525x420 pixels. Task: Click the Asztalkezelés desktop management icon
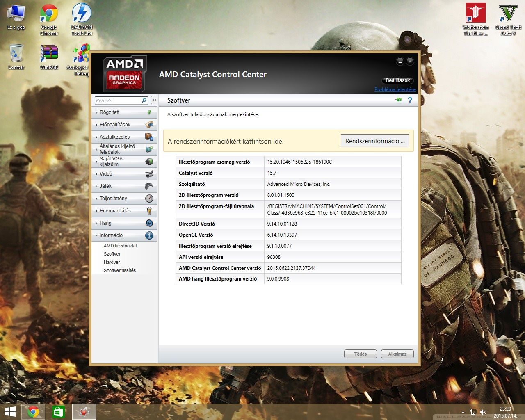149,137
